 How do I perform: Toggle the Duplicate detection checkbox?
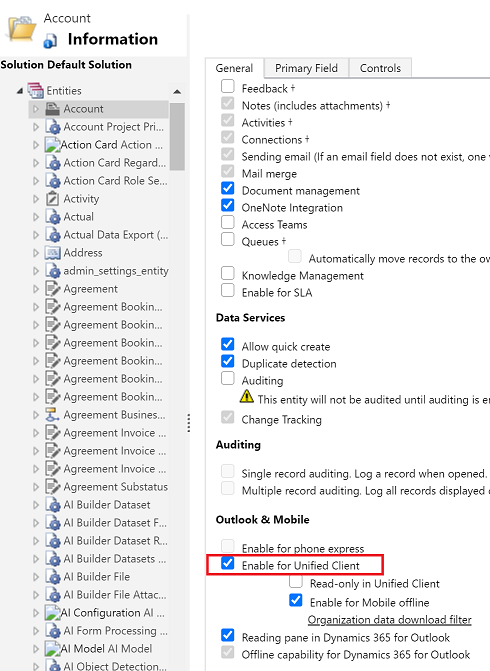(228, 361)
